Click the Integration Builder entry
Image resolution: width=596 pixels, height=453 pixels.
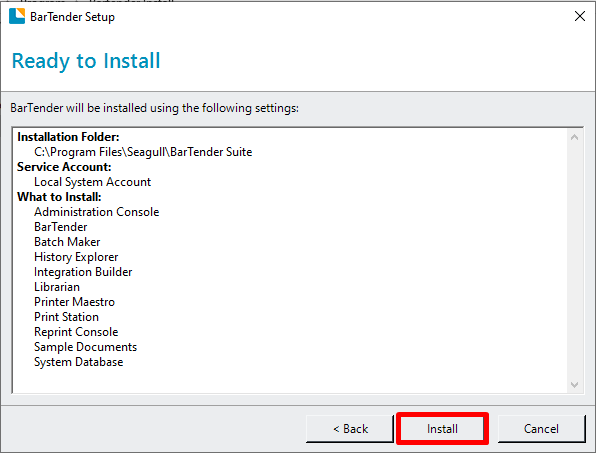pyautogui.click(x=83, y=272)
